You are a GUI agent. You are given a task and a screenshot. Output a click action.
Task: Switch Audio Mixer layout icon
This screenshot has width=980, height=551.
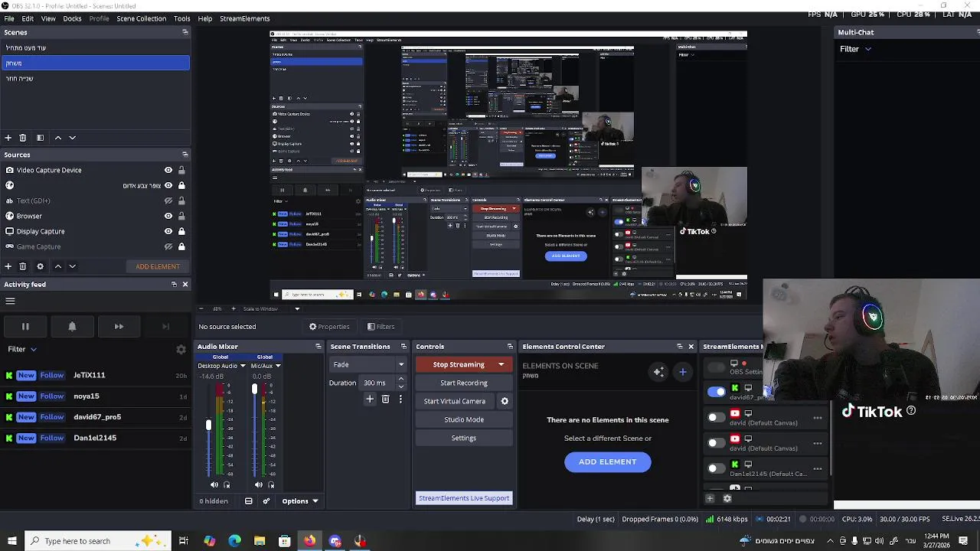click(248, 501)
